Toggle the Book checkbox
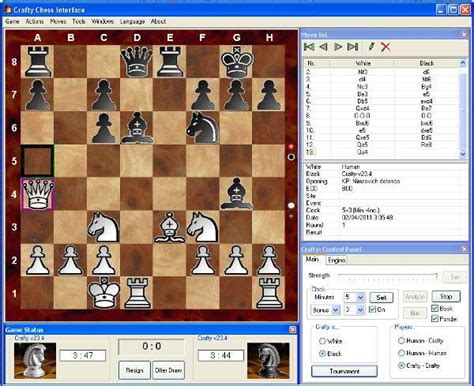The width and height of the screenshot is (474, 386). pos(435,308)
